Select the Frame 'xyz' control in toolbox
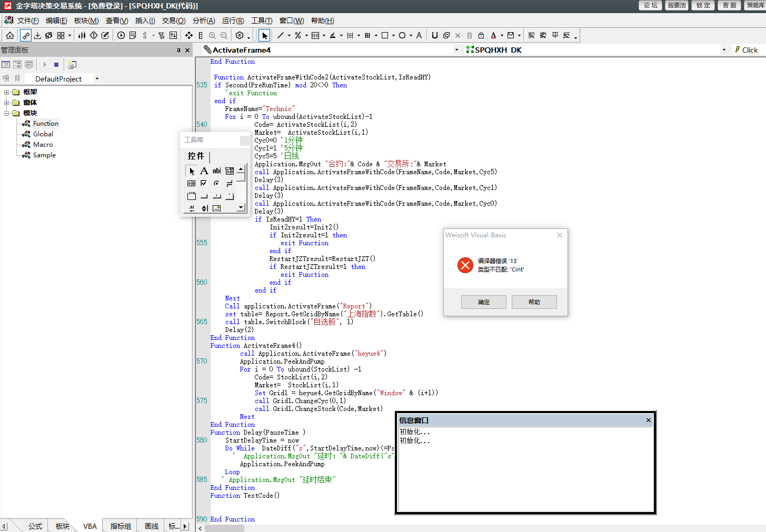This screenshot has height=532, width=766. 191,196
